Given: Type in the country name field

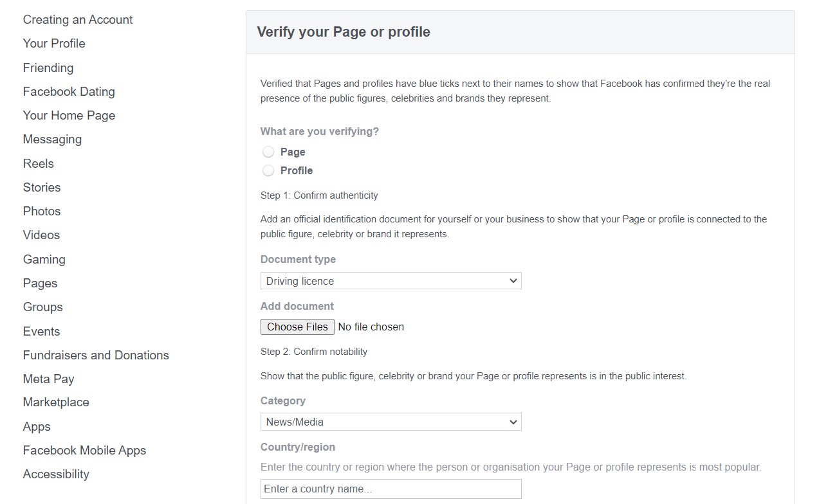Looking at the screenshot, I should [391, 489].
